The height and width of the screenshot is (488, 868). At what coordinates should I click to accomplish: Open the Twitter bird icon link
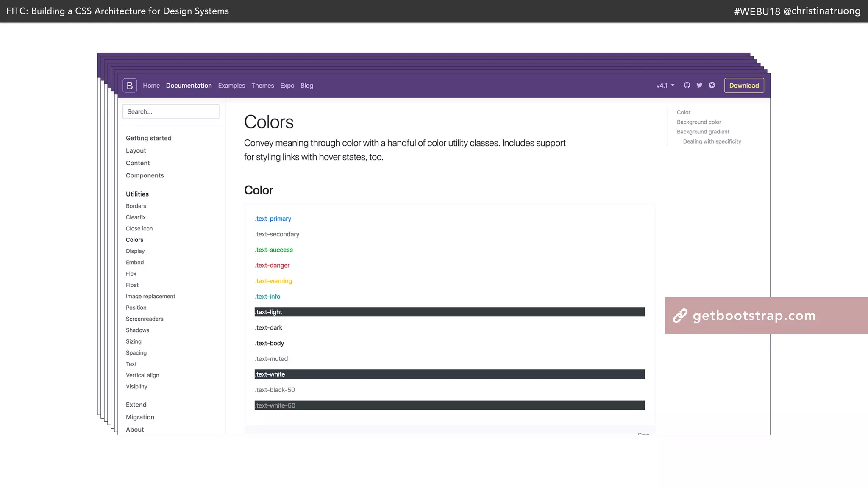coord(699,85)
